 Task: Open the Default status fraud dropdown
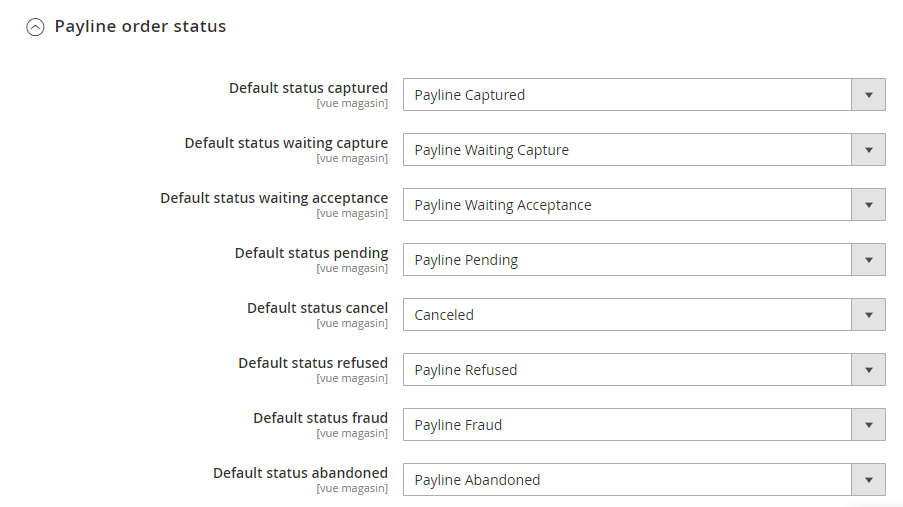click(627, 425)
